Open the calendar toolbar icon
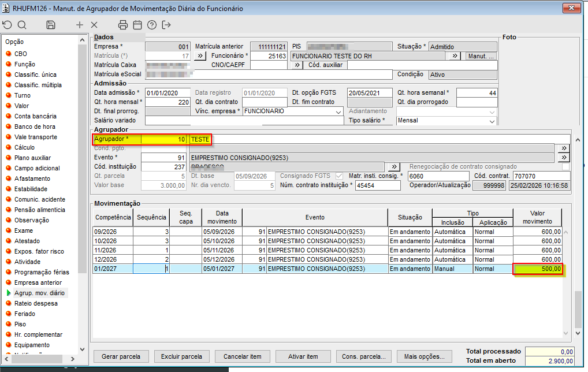588x372 pixels. pyautogui.click(x=137, y=25)
